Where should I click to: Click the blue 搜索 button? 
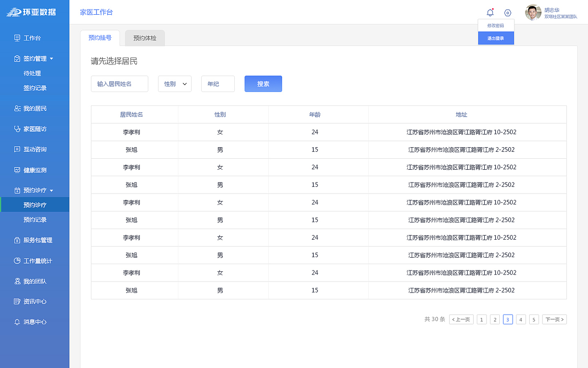[263, 84]
